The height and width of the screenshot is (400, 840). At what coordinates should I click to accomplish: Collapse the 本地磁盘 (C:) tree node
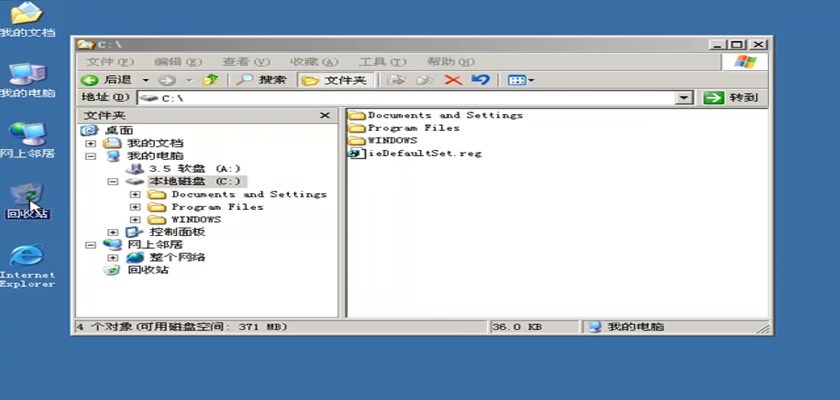point(113,182)
